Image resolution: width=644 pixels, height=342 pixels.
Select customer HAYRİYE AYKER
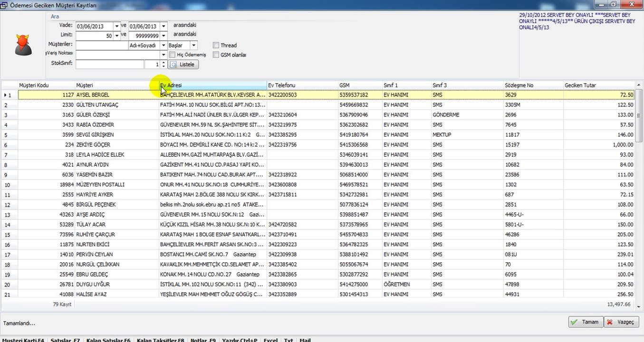coord(95,195)
